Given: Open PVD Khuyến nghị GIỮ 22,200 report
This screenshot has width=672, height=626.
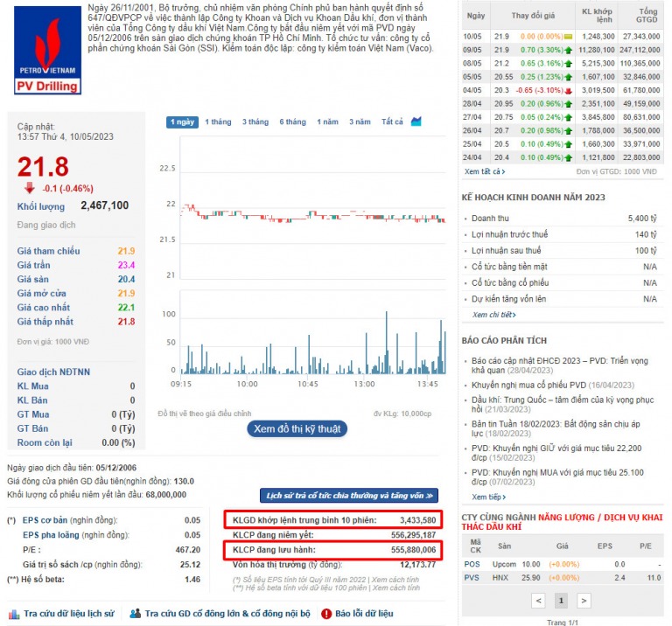Looking at the screenshot, I should 556,453.
